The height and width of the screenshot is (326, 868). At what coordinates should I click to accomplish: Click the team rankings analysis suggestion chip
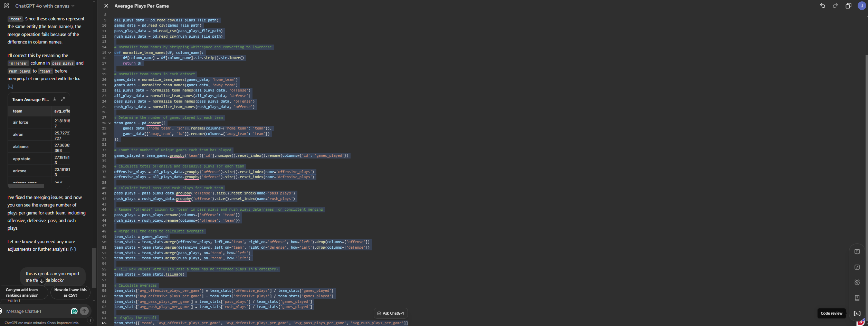pos(22,293)
